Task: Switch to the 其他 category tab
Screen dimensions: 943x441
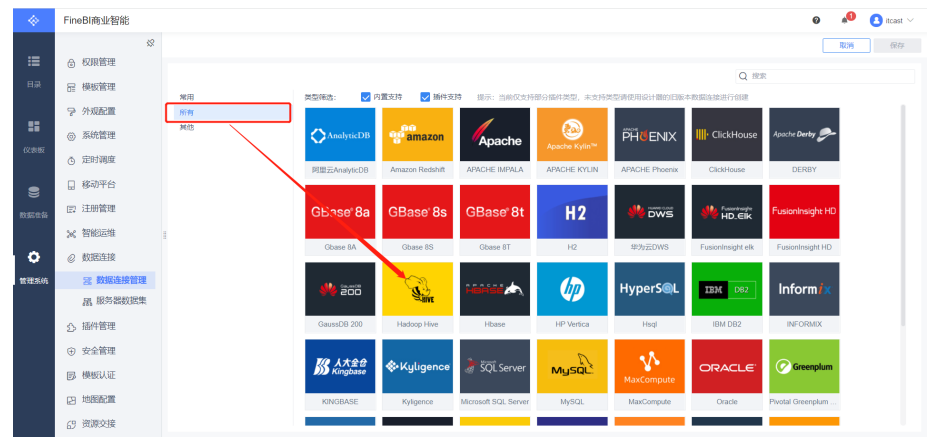Action: (x=187, y=128)
